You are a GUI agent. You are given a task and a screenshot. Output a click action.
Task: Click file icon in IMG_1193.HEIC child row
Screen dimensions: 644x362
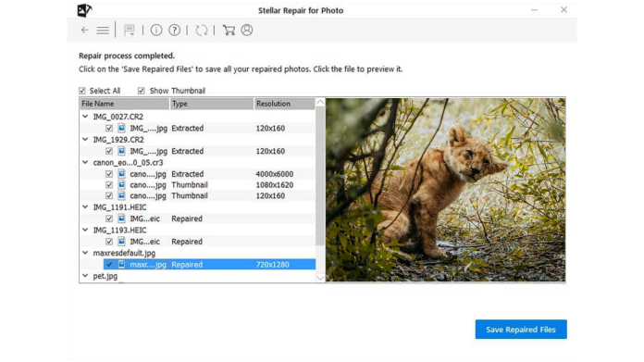121,242
